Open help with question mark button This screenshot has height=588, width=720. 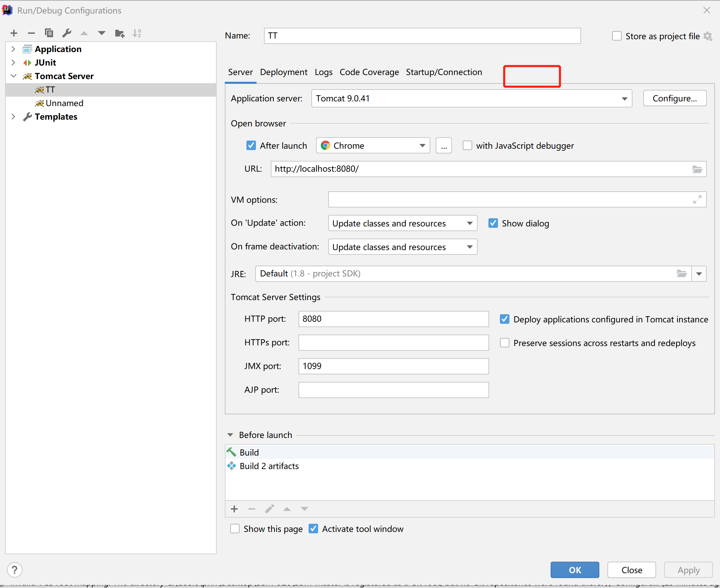click(15, 570)
